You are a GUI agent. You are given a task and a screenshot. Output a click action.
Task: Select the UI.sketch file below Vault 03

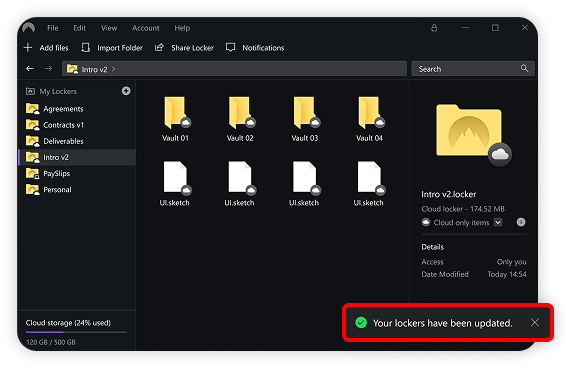click(x=304, y=184)
